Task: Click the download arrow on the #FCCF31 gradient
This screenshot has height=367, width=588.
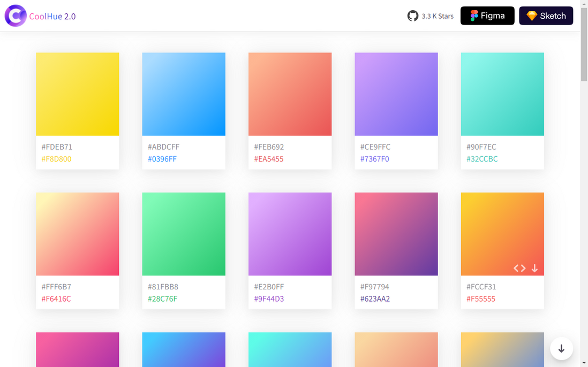Action: (x=535, y=268)
